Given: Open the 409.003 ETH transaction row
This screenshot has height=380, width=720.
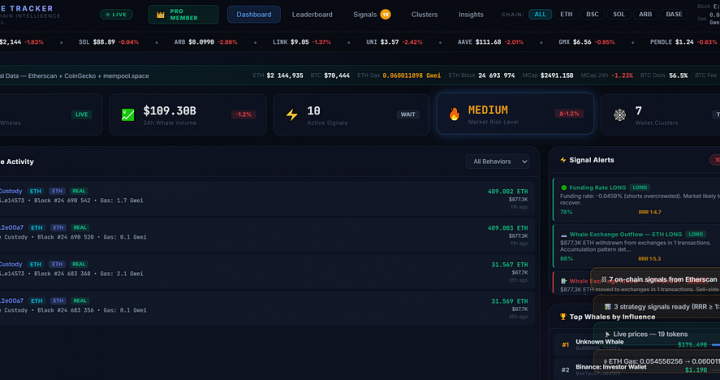Looking at the screenshot, I should point(267,235).
